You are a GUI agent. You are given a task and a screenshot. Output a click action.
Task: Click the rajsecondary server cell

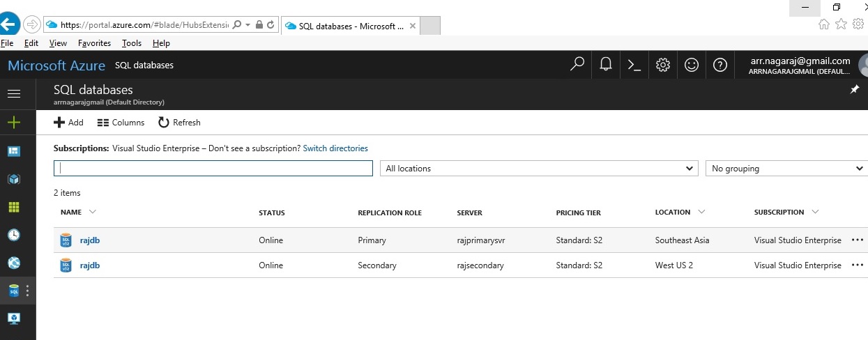pyautogui.click(x=480, y=265)
